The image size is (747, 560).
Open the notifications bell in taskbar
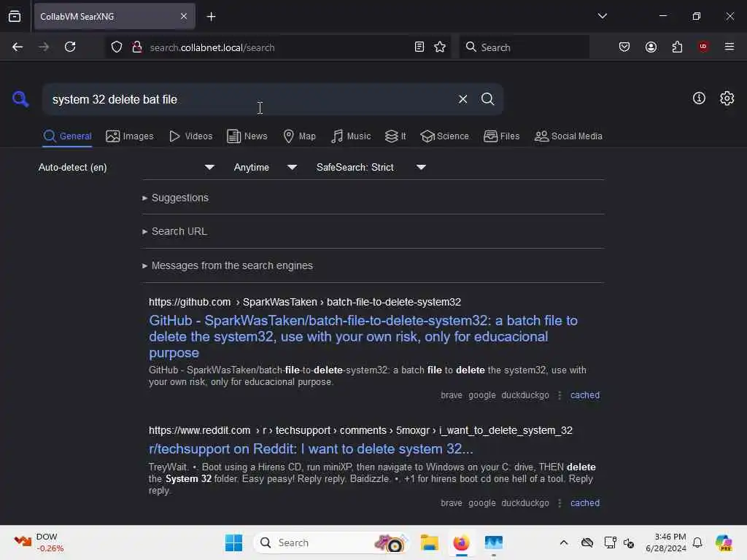pyautogui.click(x=697, y=542)
